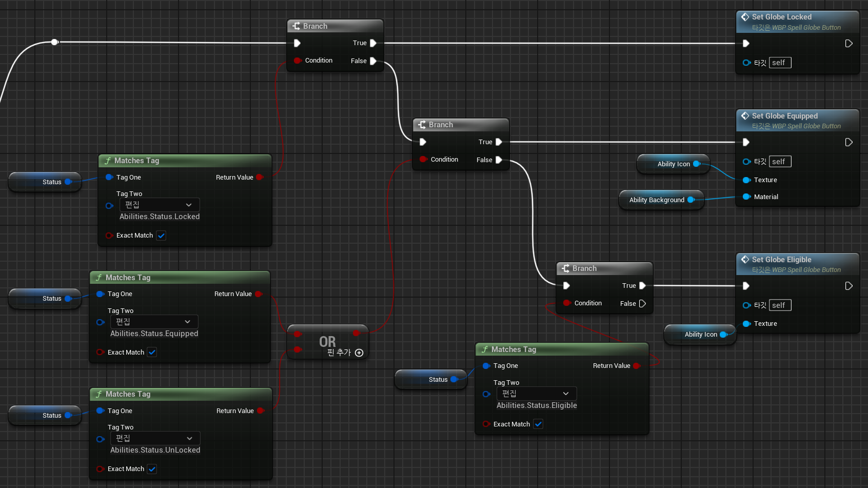Click Exact Match pin on Equipped Matches Tag
Screen dimensions: 868x488
(100, 352)
